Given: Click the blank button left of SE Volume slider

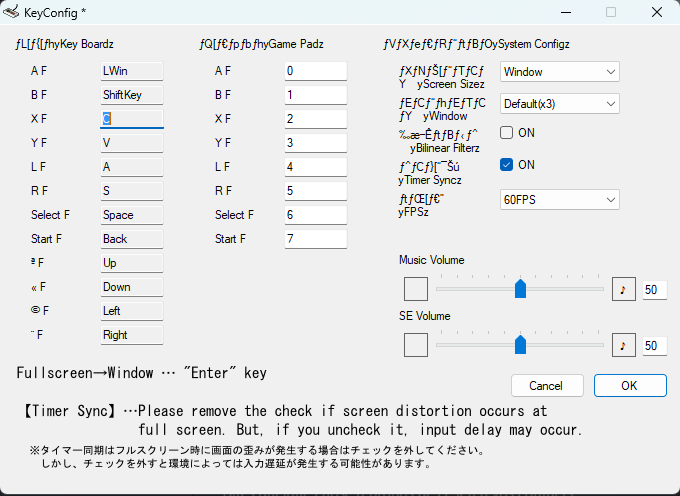Looking at the screenshot, I should (x=415, y=345).
